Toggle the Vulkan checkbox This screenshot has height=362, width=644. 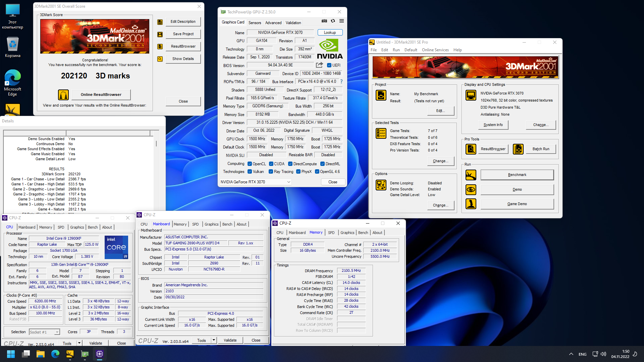250,172
